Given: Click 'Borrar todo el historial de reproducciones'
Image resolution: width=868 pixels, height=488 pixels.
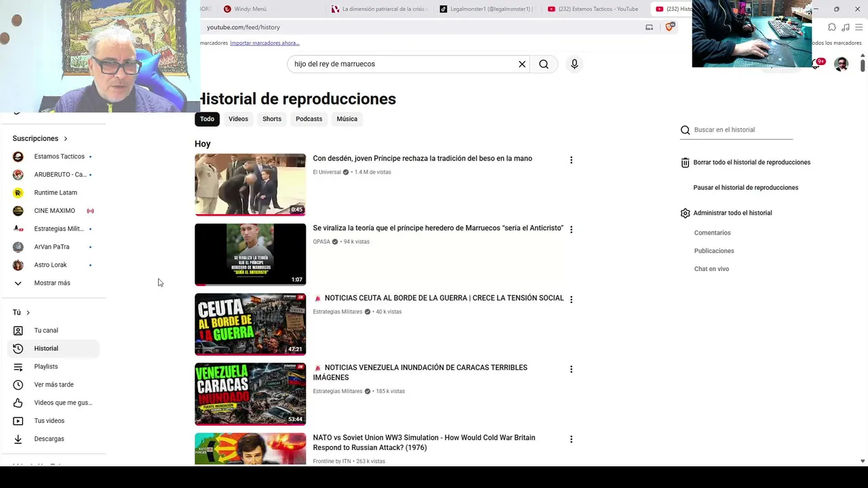Looking at the screenshot, I should 751,163.
